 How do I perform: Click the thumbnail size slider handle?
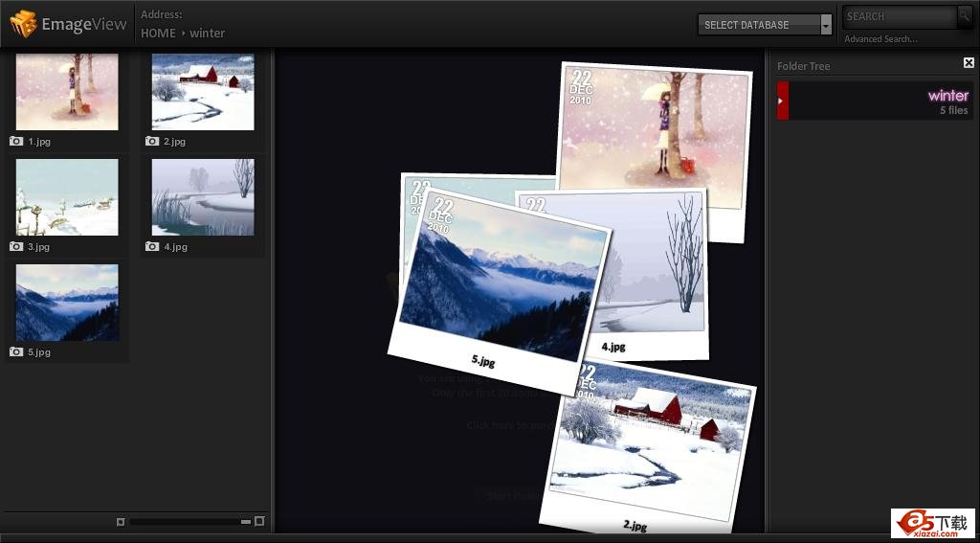[x=246, y=522]
